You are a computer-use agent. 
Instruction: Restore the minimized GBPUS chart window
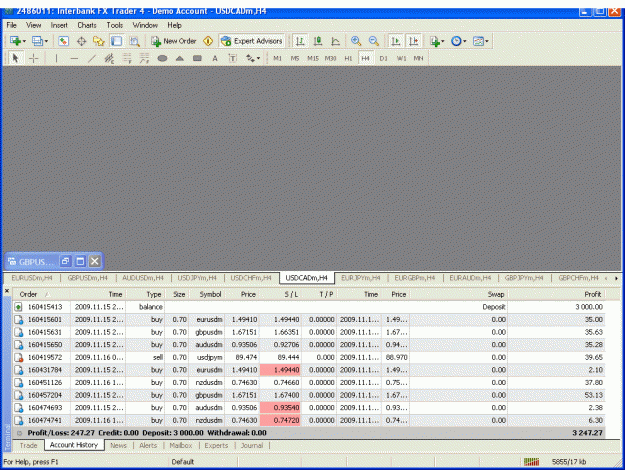point(65,261)
